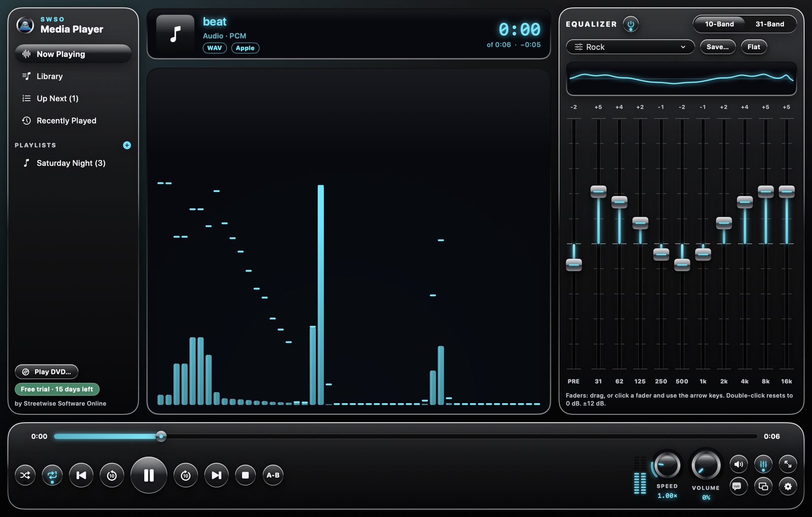Viewport: 812px width, 517px height.
Task: Skip to next track
Action: click(x=217, y=475)
